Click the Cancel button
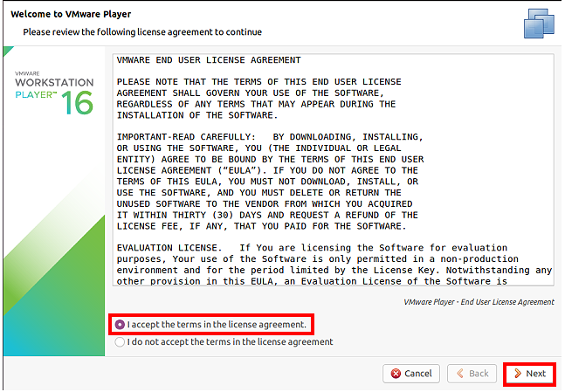 point(411,374)
